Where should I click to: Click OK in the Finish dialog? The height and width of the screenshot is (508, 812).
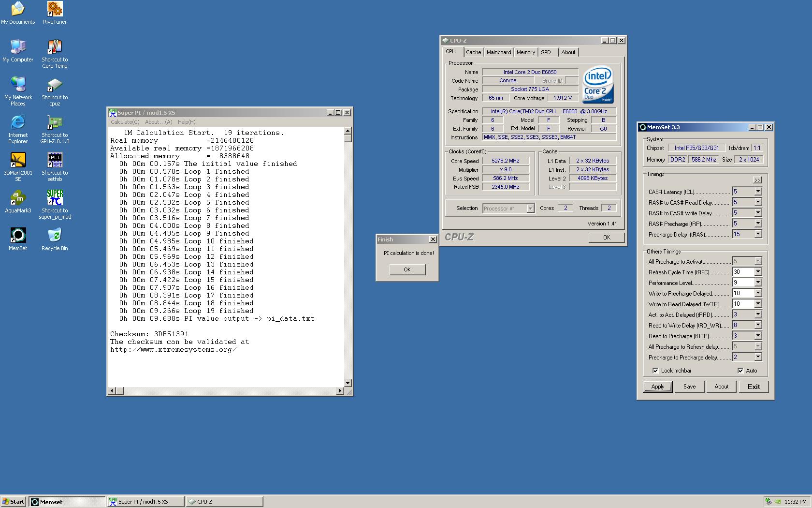[407, 269]
